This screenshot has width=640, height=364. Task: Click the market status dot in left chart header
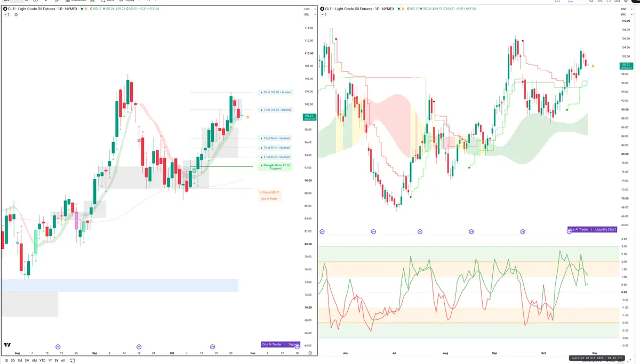(81, 9)
